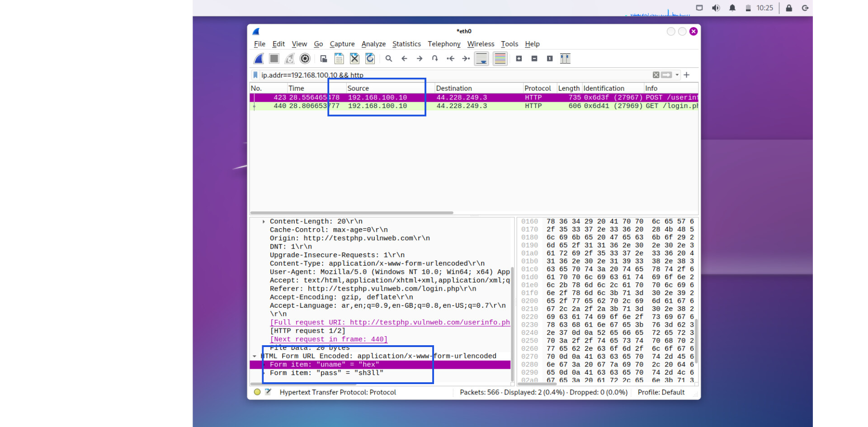Viewport: 868px width, 427px height.
Task: Collapse HTML Form URL Encoded section
Action: point(255,356)
